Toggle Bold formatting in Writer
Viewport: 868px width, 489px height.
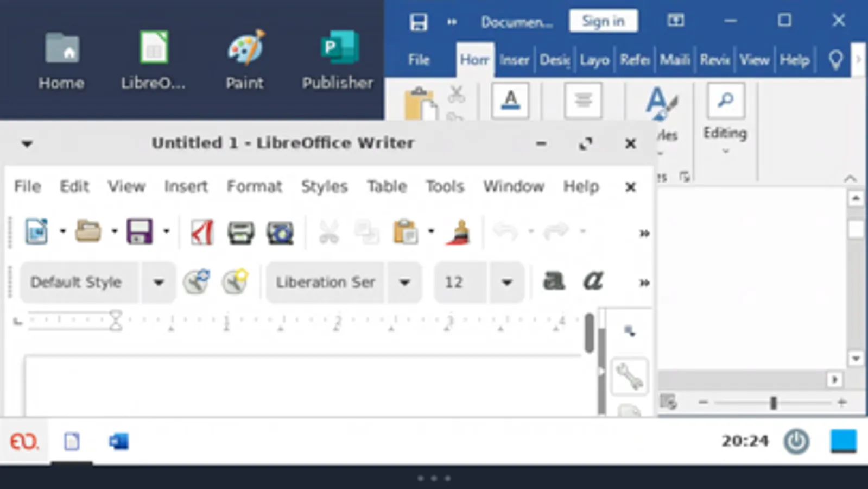[554, 281]
